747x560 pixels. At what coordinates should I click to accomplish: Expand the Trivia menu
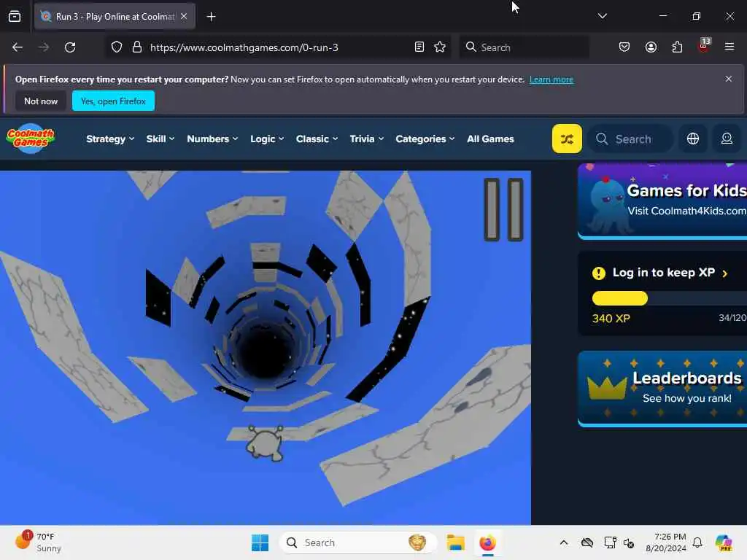366,139
